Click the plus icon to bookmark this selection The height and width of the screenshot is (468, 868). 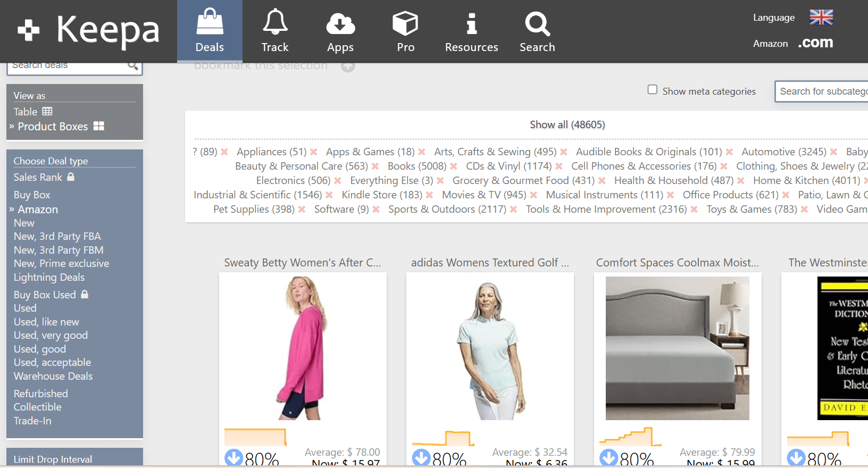click(348, 66)
